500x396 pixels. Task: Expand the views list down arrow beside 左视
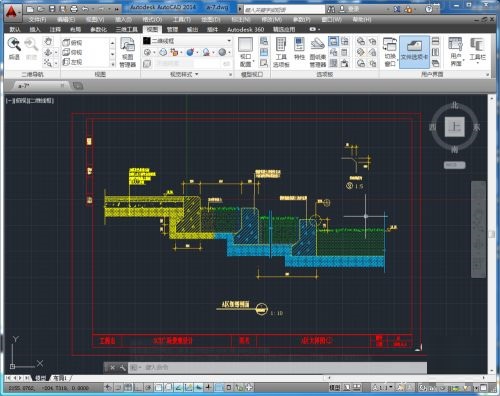click(x=112, y=54)
